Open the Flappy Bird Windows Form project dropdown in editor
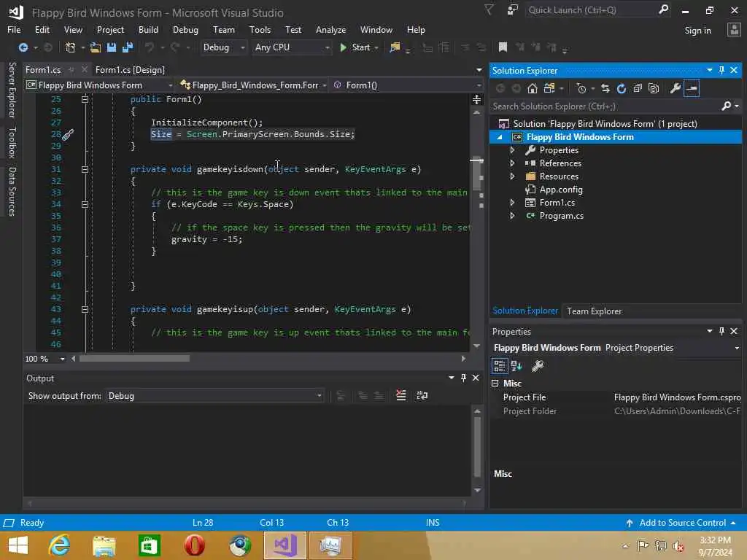747x560 pixels. pos(99,85)
